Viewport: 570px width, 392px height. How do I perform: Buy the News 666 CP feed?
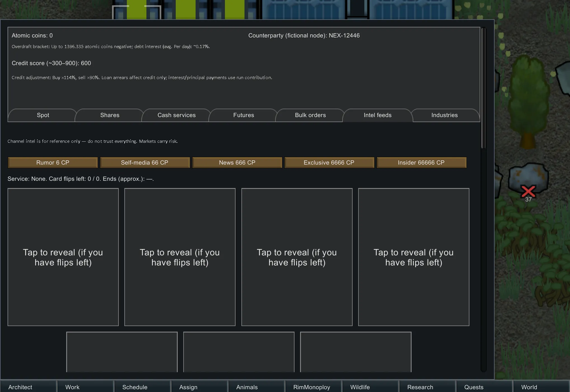[237, 163]
